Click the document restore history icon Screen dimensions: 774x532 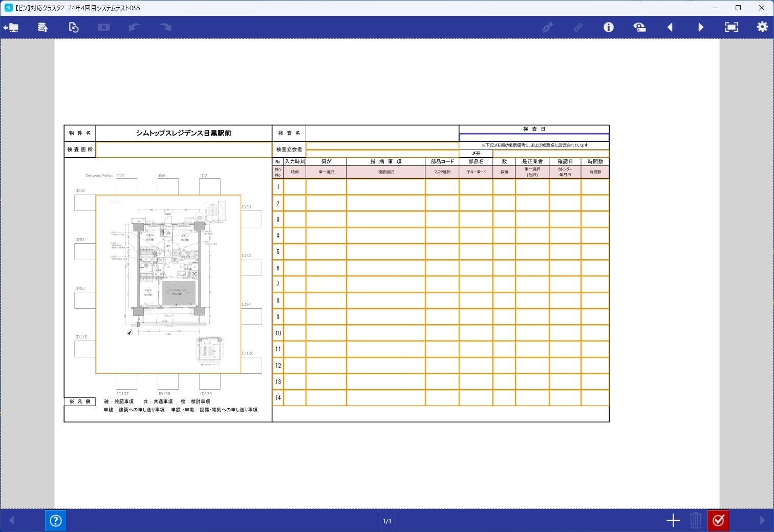point(74,27)
